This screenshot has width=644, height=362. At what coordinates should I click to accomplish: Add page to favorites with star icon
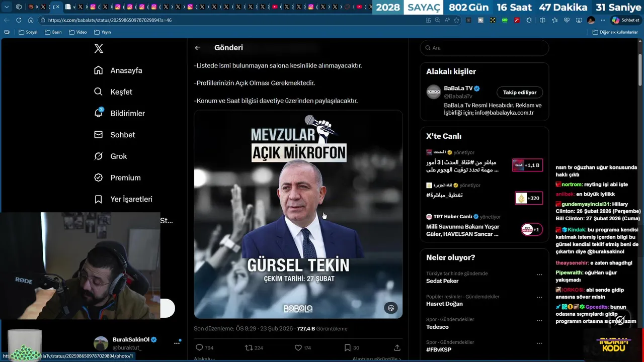[x=456, y=20]
